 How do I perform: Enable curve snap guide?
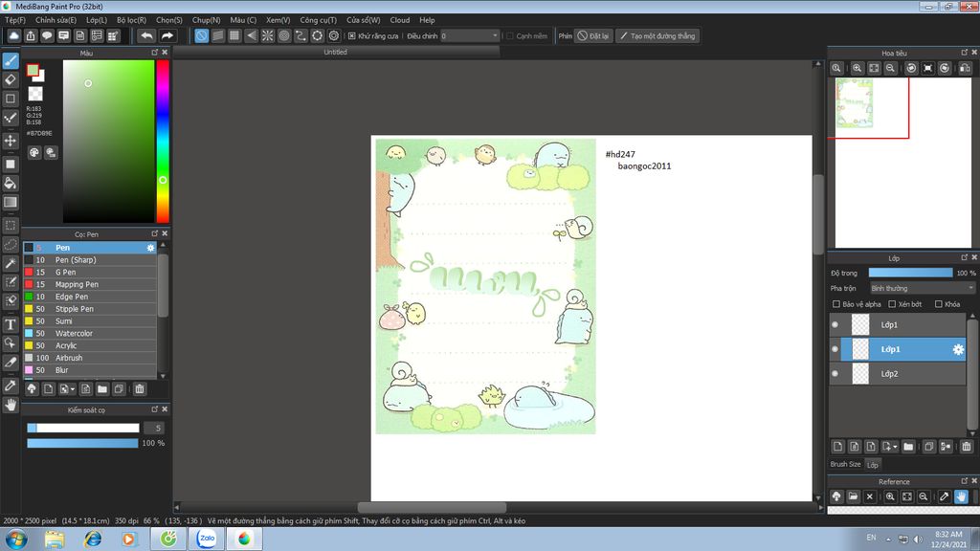click(301, 35)
